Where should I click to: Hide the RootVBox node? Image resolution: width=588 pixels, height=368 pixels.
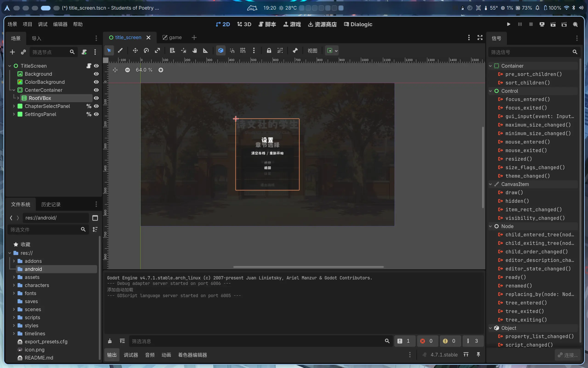coord(96,98)
